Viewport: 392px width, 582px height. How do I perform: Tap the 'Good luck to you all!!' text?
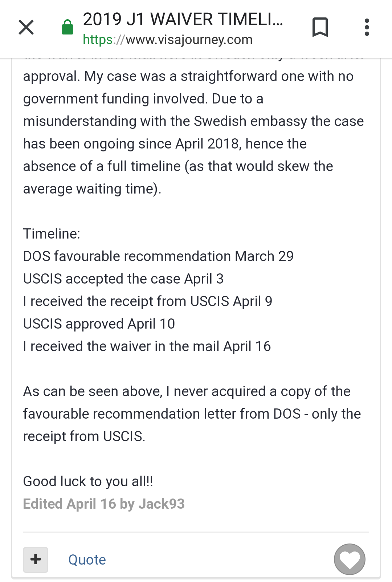click(x=88, y=481)
